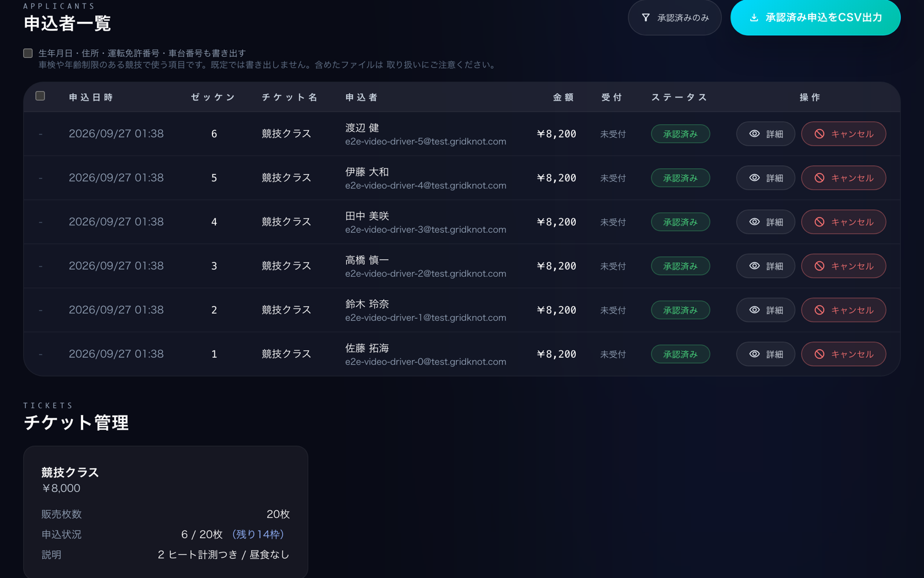
Task: Click the 操作 column header
Action: click(810, 97)
